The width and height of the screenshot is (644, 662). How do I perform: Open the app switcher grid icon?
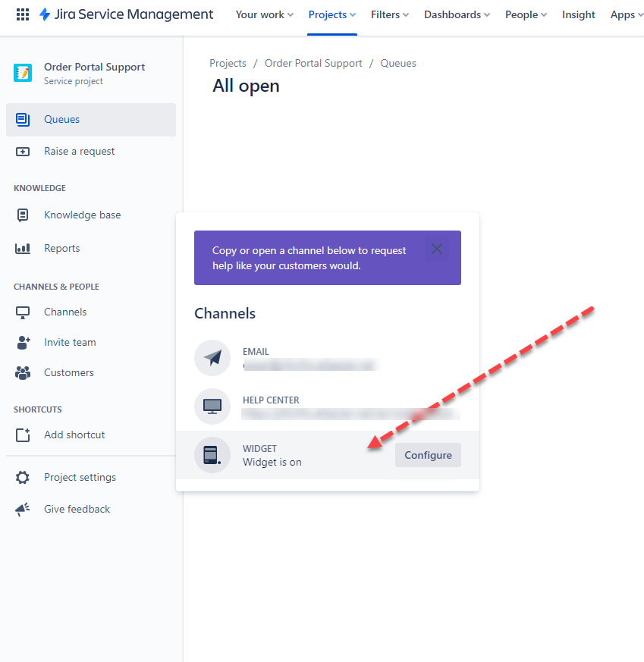23,14
